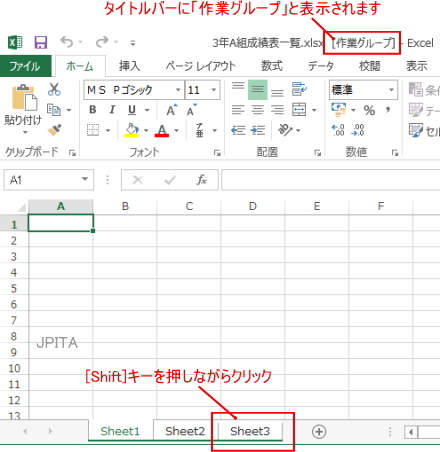Open the フォント group dialog launcher

pos(217,153)
